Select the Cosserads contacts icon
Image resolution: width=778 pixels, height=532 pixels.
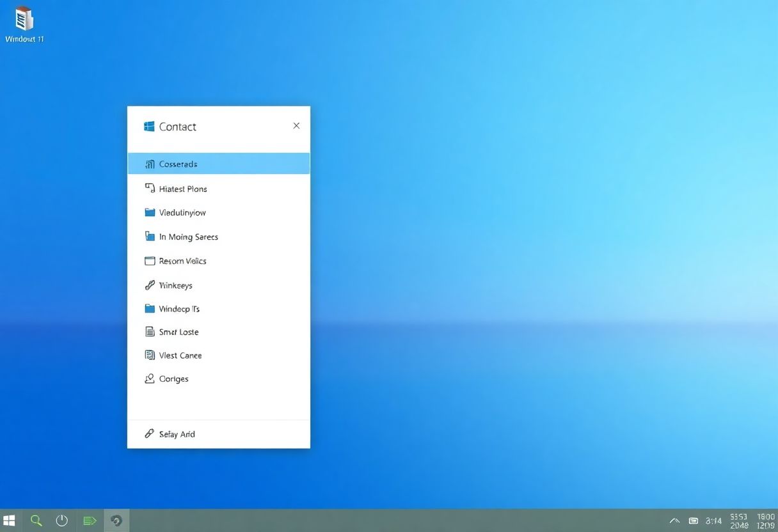150,164
